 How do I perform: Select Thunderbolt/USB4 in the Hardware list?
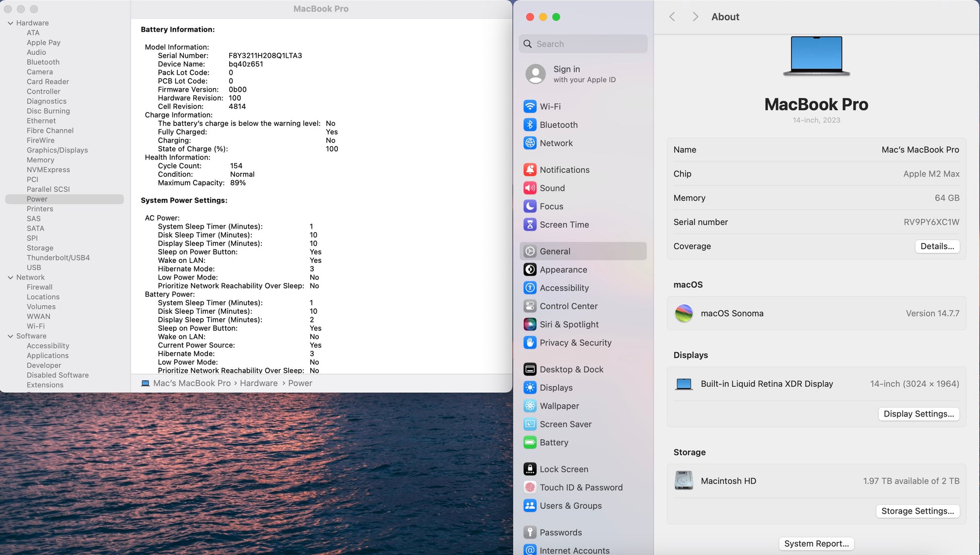coord(58,258)
